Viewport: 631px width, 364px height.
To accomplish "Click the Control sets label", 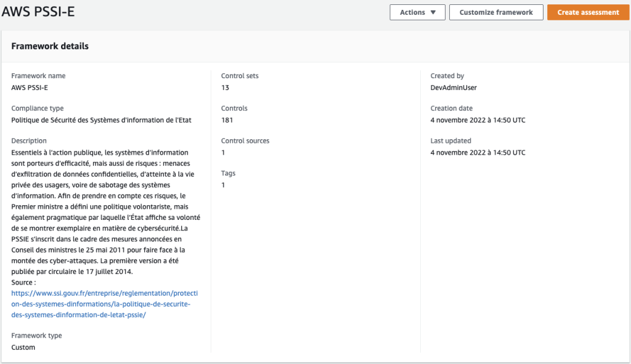I will (x=240, y=76).
